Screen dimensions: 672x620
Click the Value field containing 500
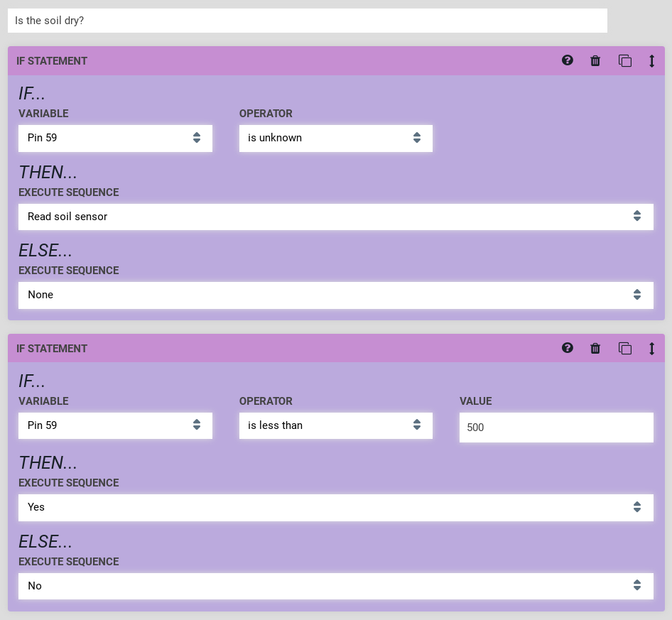(x=556, y=428)
